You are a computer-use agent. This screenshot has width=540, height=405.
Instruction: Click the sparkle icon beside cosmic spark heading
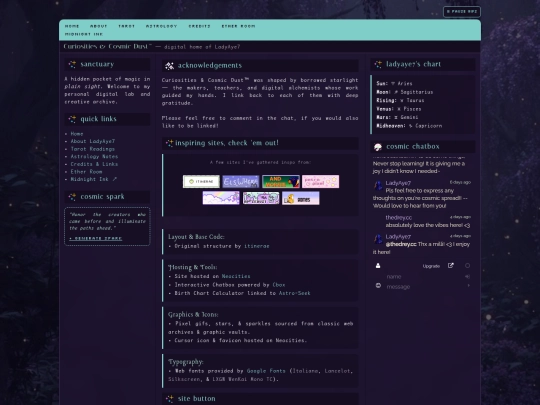point(72,197)
